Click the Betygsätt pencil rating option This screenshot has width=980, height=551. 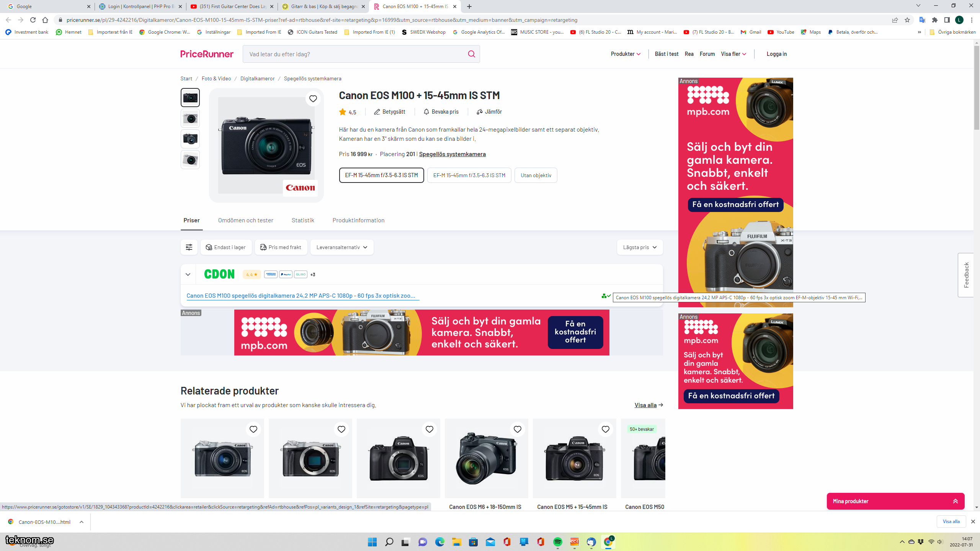point(390,112)
